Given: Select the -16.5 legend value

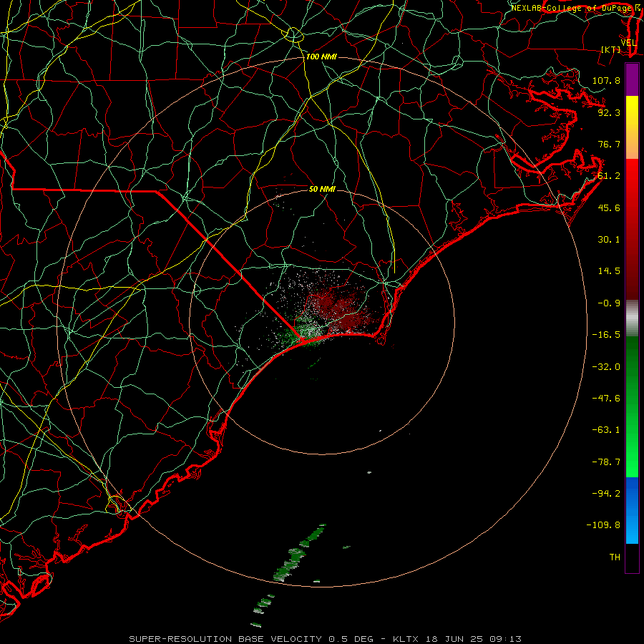Looking at the screenshot, I should point(606,335).
